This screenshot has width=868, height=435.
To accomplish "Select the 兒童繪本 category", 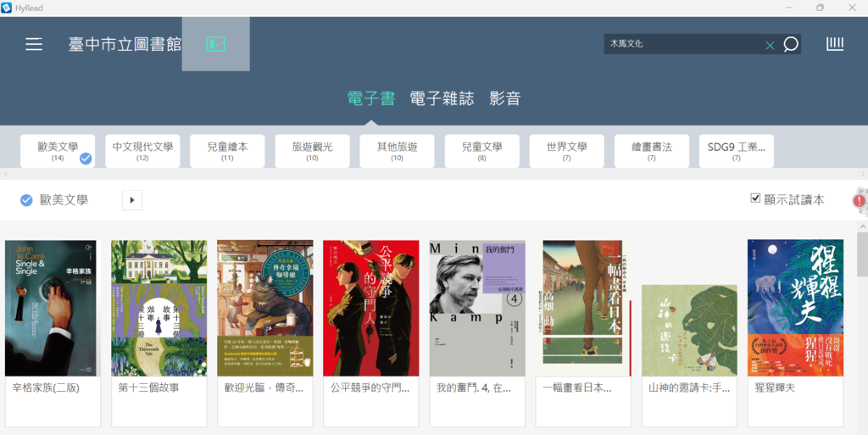I will (x=227, y=151).
